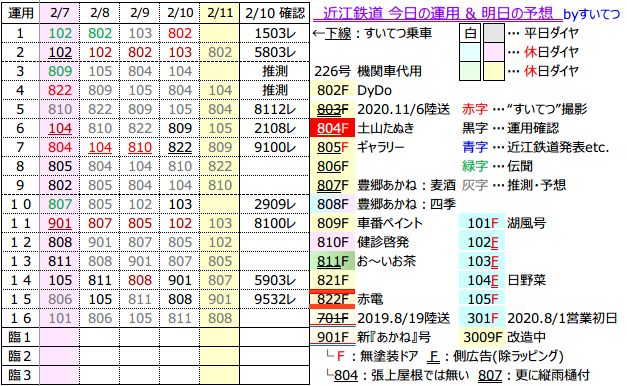Select the 3009F 改造中 cell
The image size is (627, 386).
482,337
